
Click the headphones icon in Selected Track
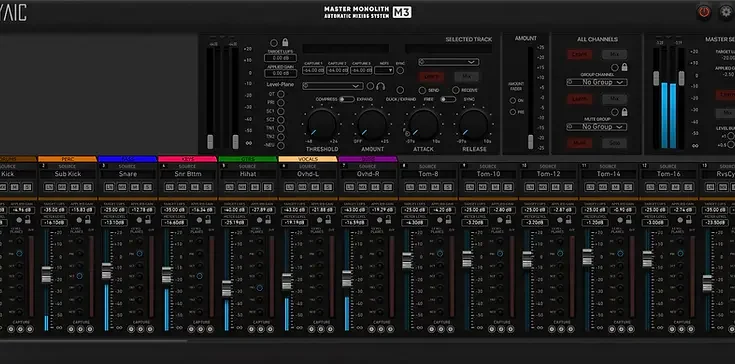tap(381, 86)
